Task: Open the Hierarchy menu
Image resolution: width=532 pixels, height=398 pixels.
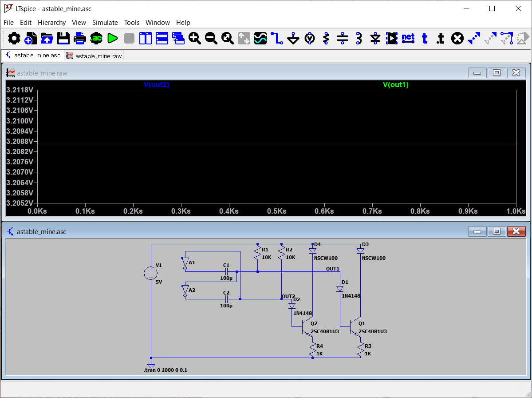Action: pos(51,23)
